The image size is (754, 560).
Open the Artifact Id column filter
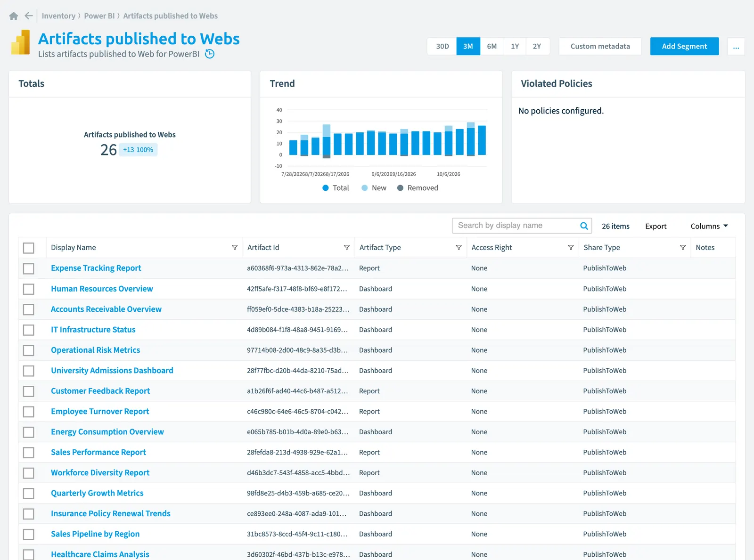tap(347, 248)
